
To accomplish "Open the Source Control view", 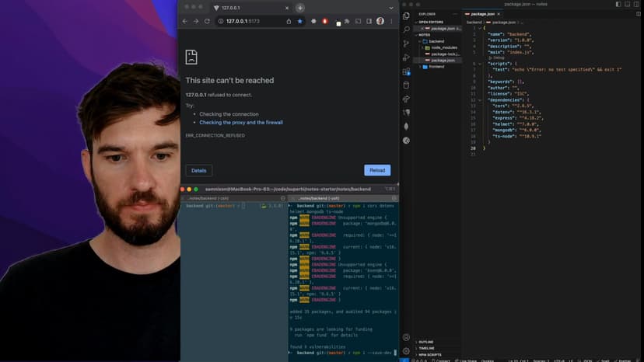I will [x=406, y=44].
